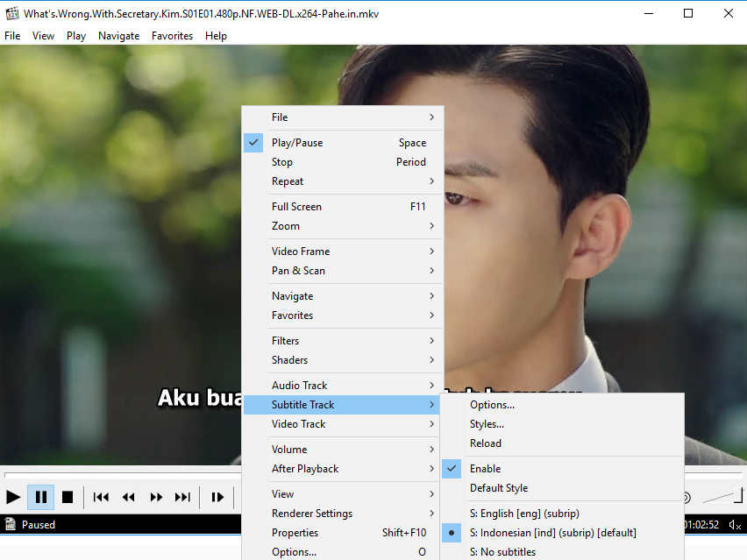Stop playback with the square Stop icon
This screenshot has height=560, width=747.
click(68, 497)
